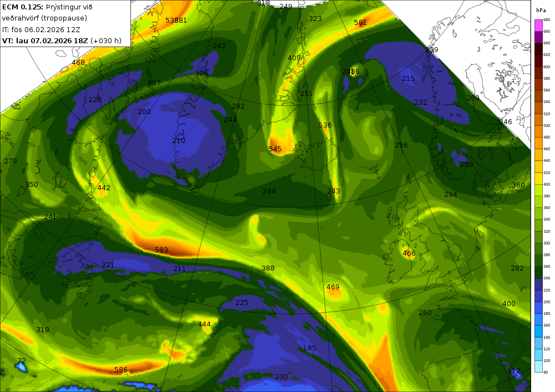Click the 'VT: lau 07.02.2026 18Z' valid time
This screenshot has height=392, width=555.
[x=45, y=40]
